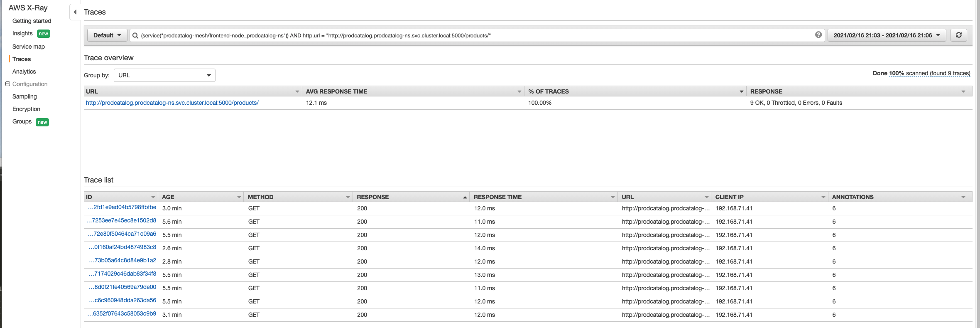The width and height of the screenshot is (980, 328).
Task: Open Sampling configuration
Action: pyautogui.click(x=24, y=96)
